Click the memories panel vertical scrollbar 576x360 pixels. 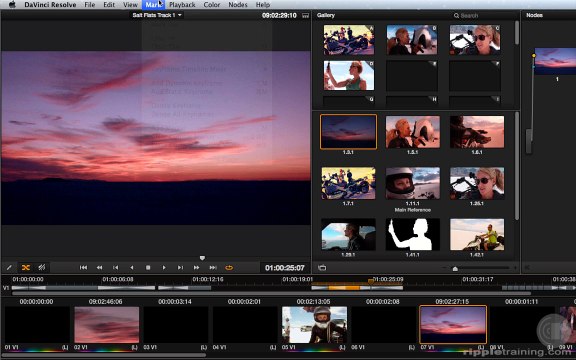click(x=516, y=32)
